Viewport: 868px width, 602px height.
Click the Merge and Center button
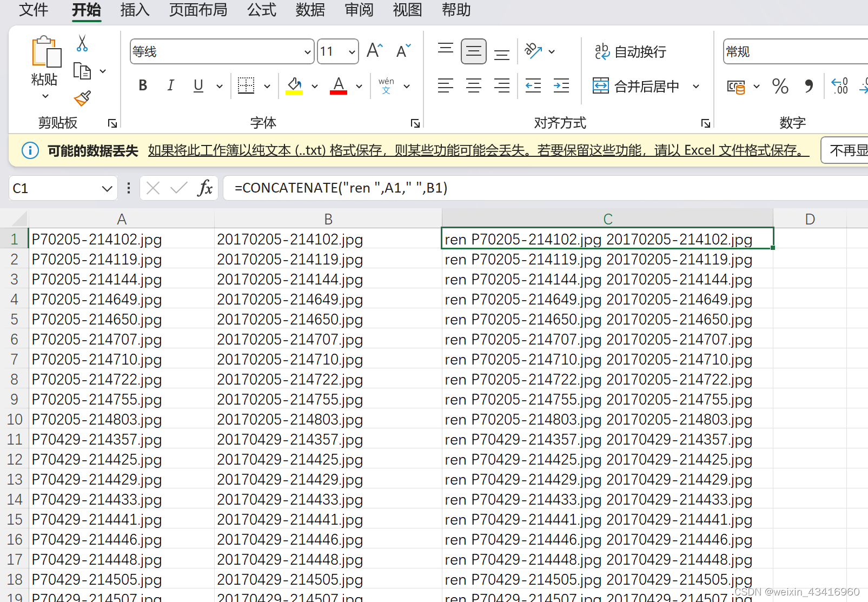[637, 86]
